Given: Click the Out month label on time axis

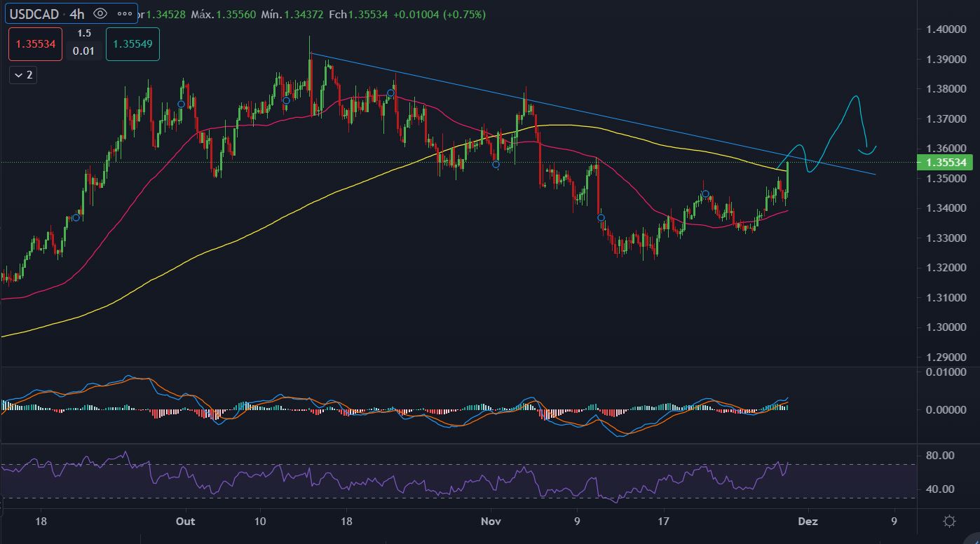Looking at the screenshot, I should point(185,521).
